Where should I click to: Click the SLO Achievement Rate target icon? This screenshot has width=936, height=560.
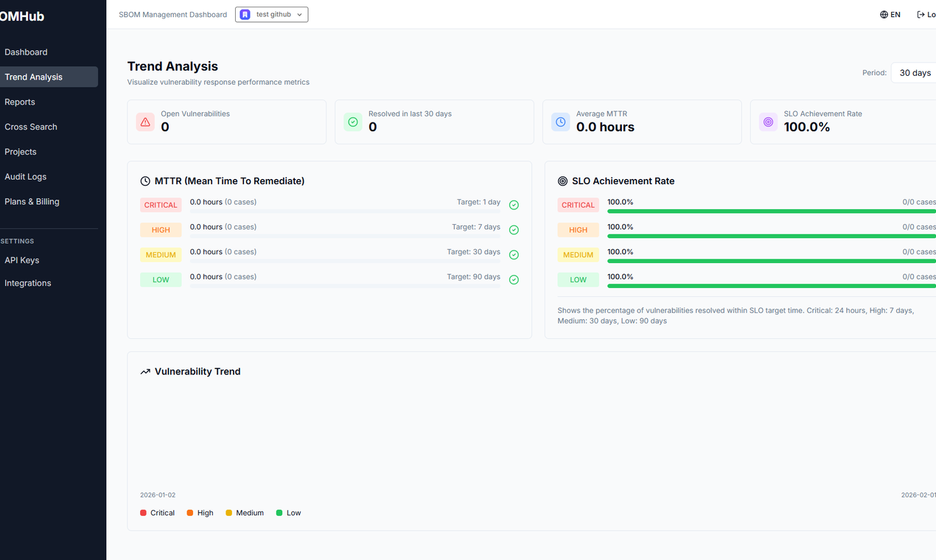(768, 122)
